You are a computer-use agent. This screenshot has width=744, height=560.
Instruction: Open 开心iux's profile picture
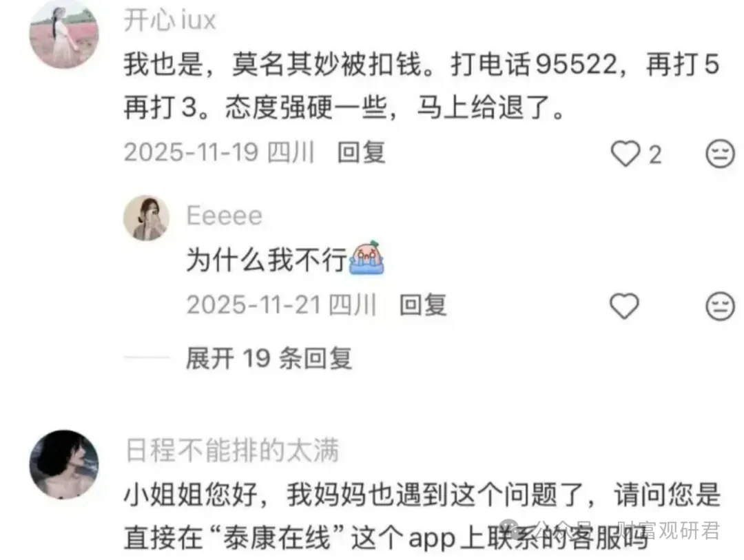click(64, 34)
